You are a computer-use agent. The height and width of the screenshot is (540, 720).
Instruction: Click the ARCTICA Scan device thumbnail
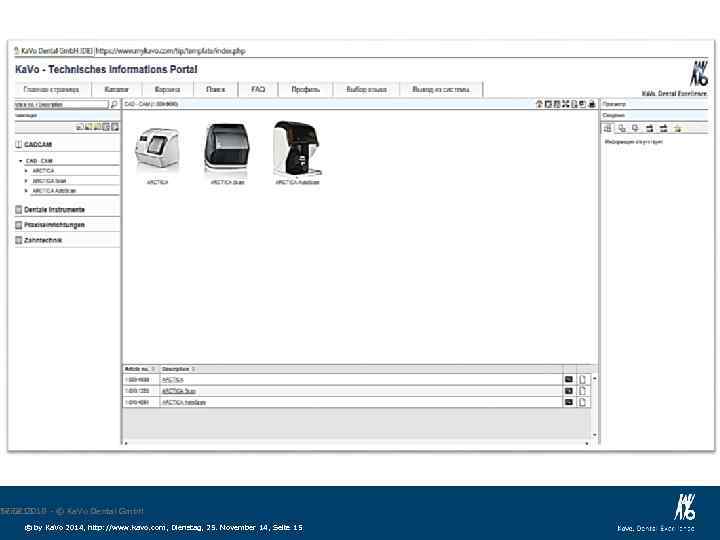tap(227, 148)
